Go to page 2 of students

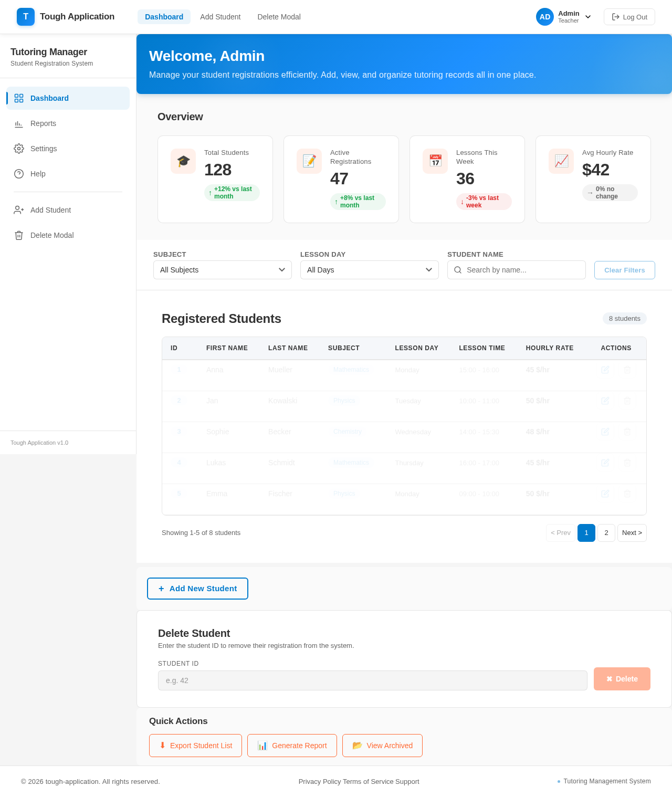[x=606, y=533]
